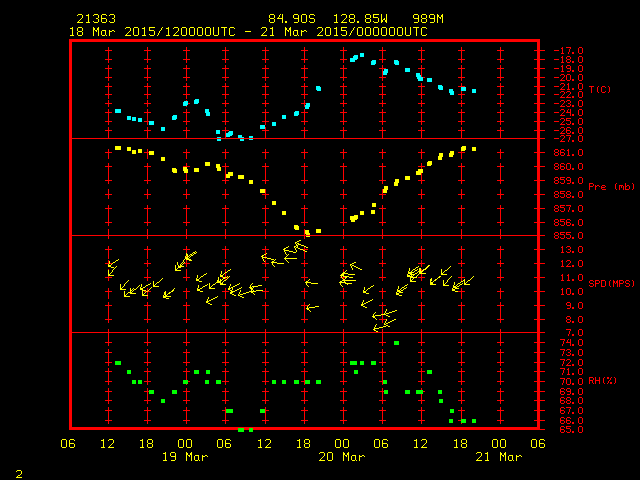Click the 65.0 humidity tick label
Image resolution: width=640 pixels, height=480 pixels.
tap(571, 430)
